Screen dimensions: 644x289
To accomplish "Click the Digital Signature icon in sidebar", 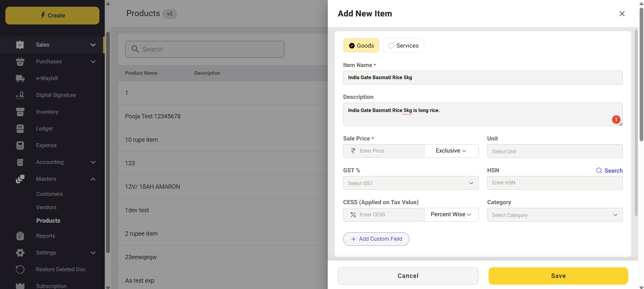I will pos(20,95).
